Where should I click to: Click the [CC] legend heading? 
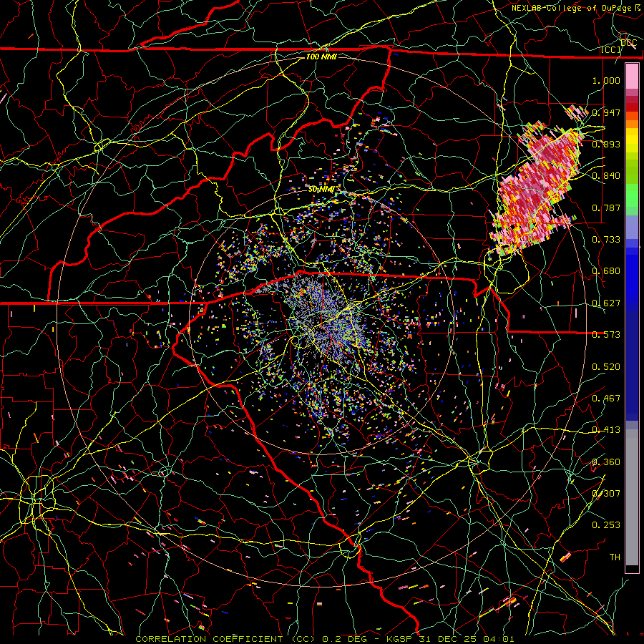[611, 49]
